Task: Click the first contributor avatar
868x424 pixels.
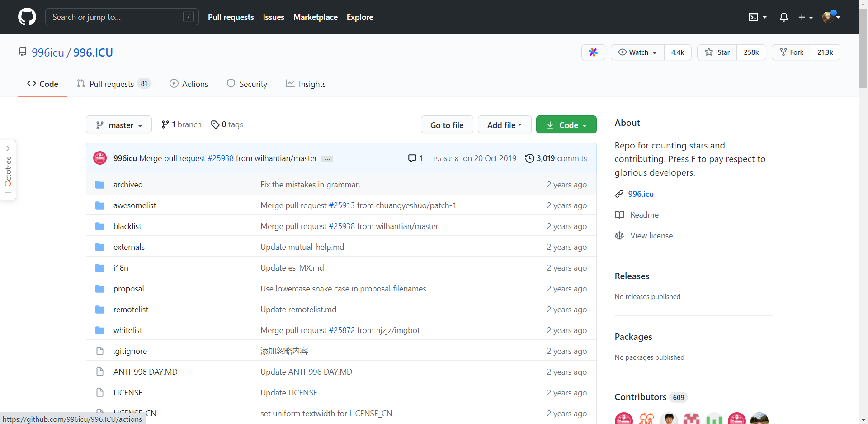Action: (624, 419)
